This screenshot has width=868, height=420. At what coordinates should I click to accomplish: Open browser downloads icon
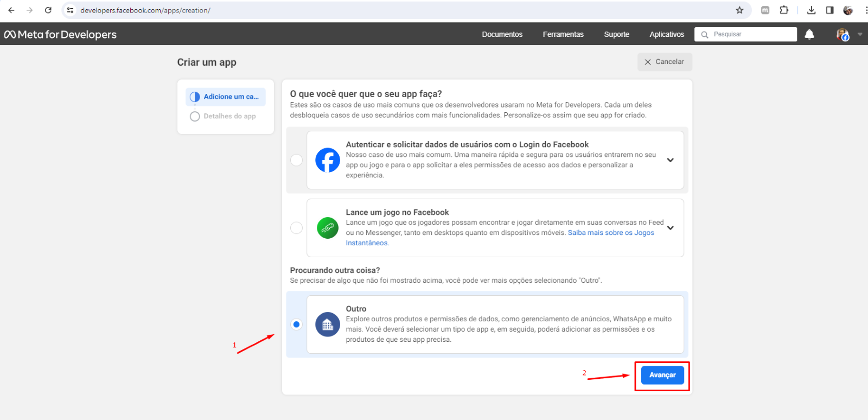pos(811,10)
